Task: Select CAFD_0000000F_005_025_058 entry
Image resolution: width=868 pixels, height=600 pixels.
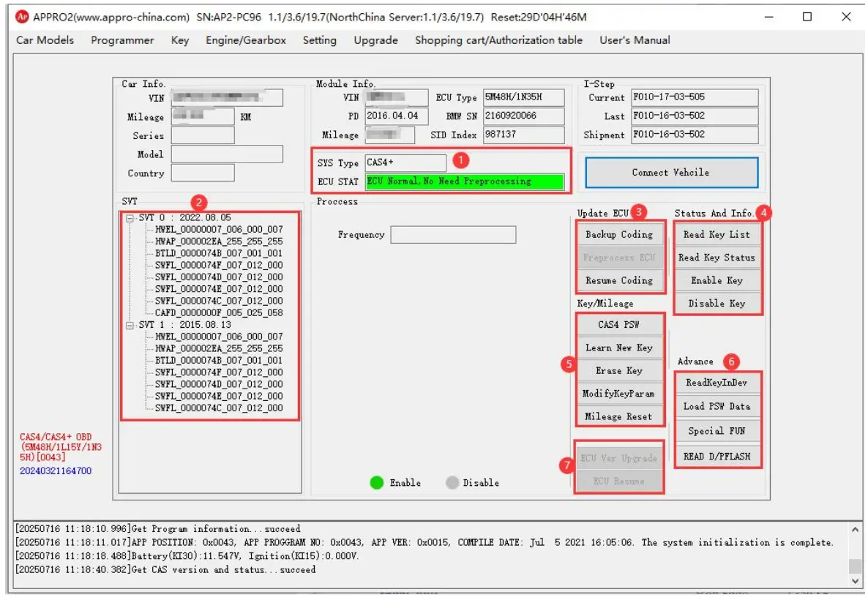Action: coord(220,312)
